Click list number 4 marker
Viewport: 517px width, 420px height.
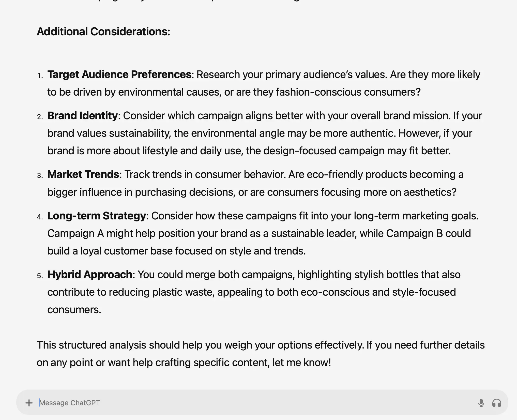click(x=40, y=217)
